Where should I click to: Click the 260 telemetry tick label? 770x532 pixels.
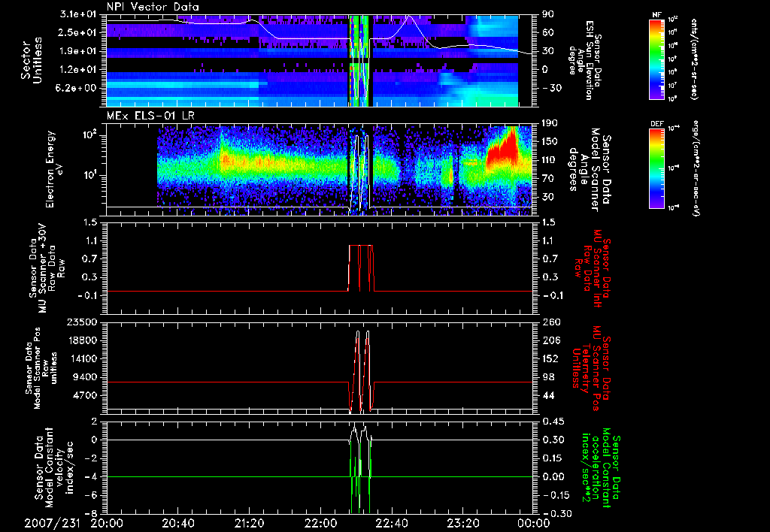tap(550, 322)
